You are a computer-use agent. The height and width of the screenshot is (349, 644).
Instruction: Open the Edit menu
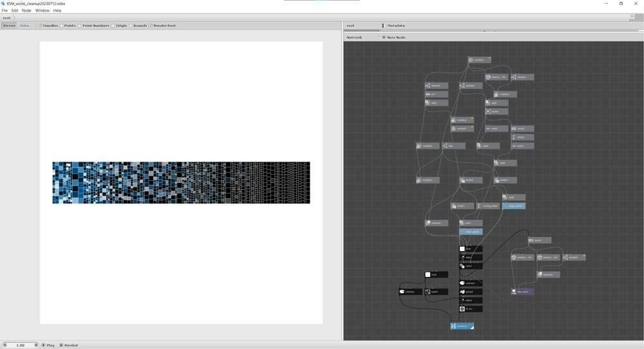[15, 11]
